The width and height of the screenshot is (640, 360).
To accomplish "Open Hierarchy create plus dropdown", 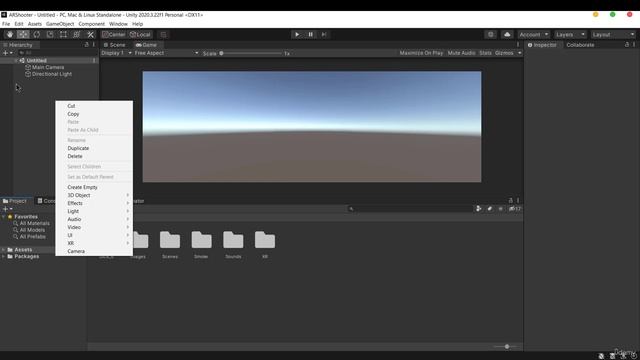I will (x=7, y=53).
